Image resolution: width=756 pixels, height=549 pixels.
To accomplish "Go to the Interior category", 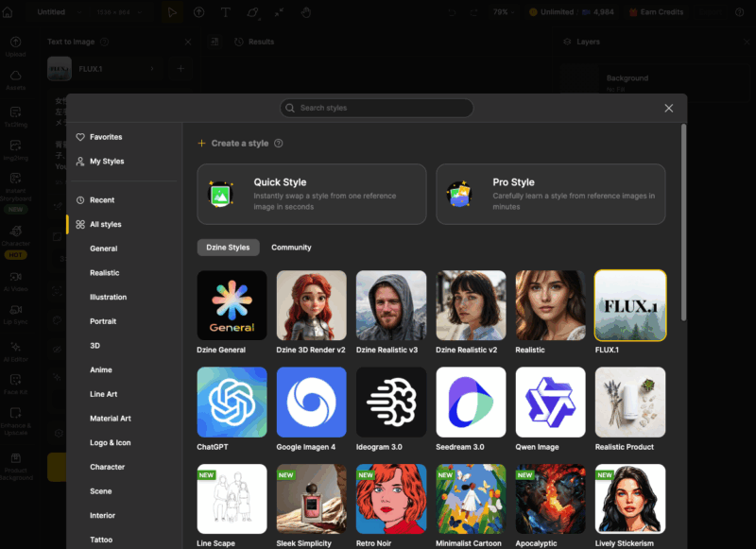I will (x=103, y=515).
